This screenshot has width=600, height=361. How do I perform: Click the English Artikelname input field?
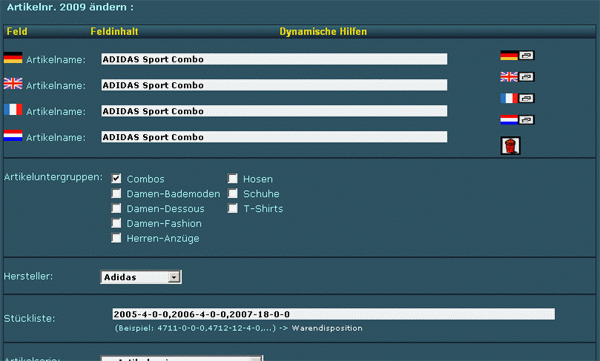274,85
